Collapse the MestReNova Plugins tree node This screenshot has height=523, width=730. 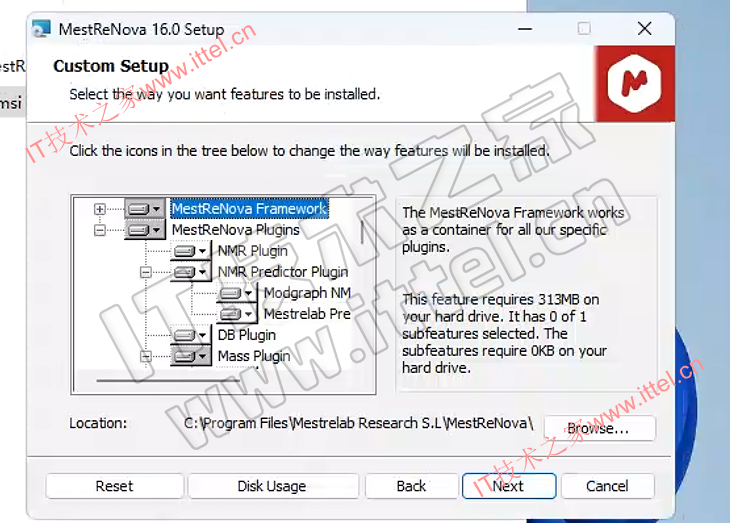coord(99,230)
